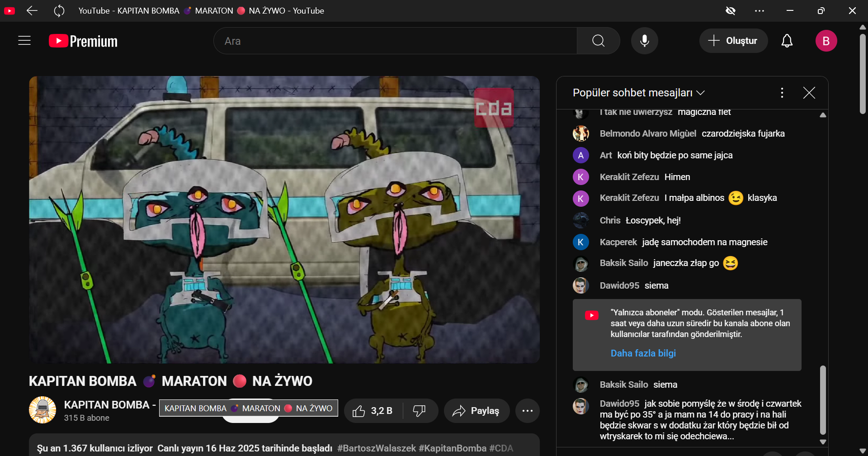Click Belmondo Alvaro Migùel chat author

coord(648,133)
